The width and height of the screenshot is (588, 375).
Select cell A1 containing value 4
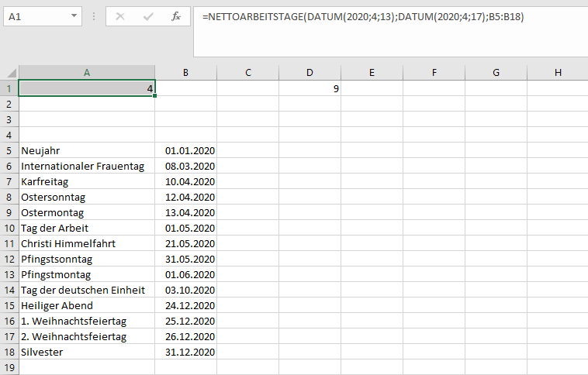[87, 88]
